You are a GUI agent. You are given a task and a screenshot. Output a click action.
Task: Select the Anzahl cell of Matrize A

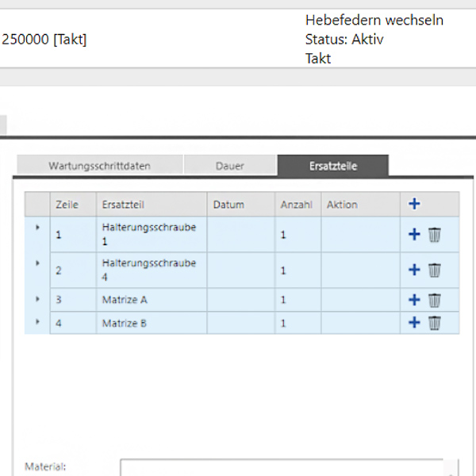[x=297, y=300]
